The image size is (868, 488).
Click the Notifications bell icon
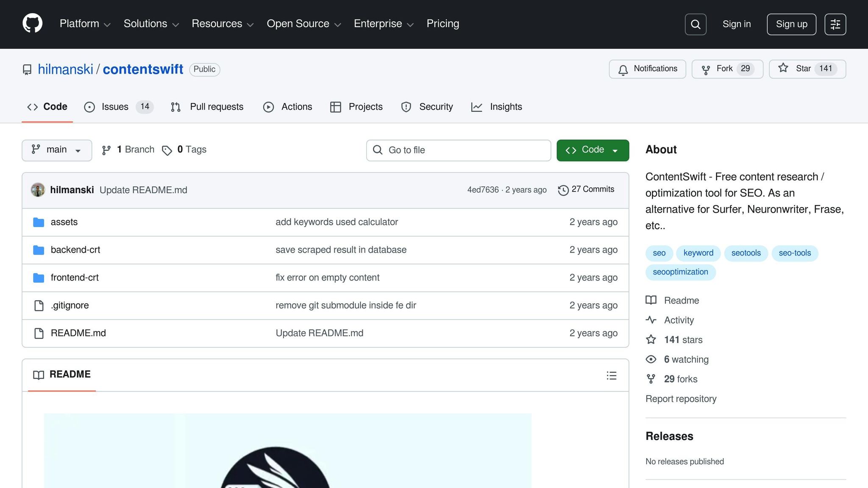point(623,69)
